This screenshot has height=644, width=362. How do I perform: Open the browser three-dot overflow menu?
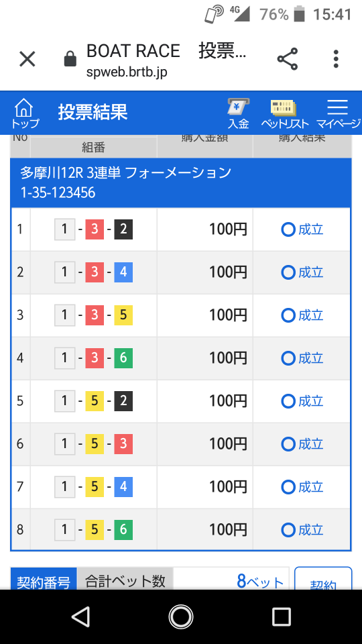click(336, 59)
